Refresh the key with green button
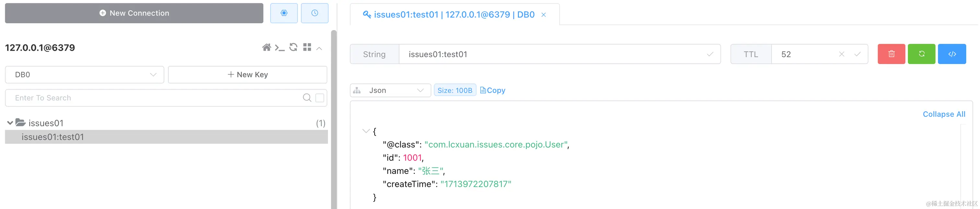This screenshot has width=980, height=209. tap(921, 54)
